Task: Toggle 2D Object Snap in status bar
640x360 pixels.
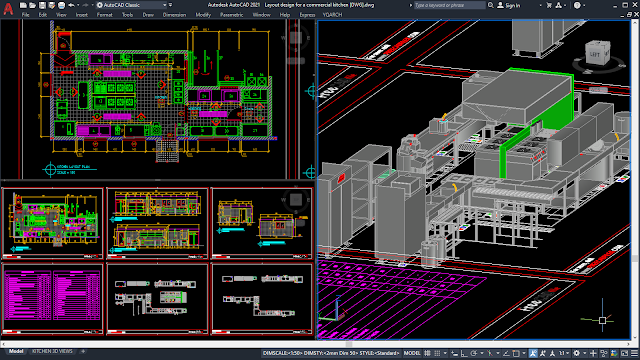Action: tap(516, 353)
